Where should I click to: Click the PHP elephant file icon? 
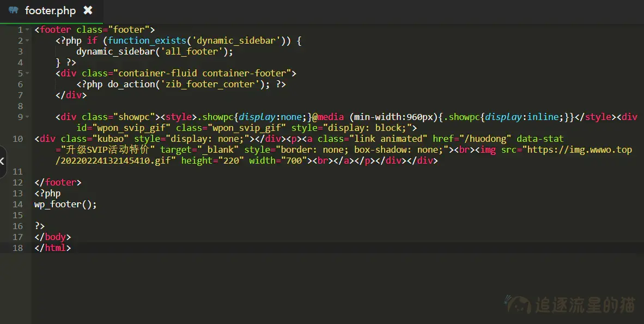14,10
